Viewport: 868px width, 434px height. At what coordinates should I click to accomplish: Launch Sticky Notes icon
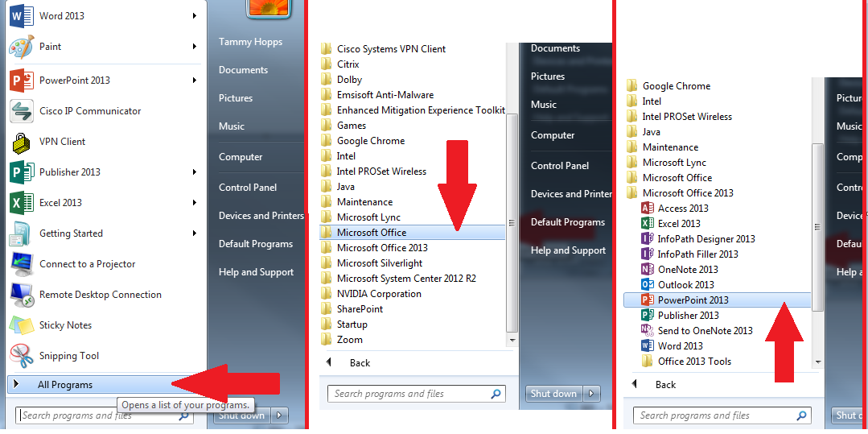22,326
